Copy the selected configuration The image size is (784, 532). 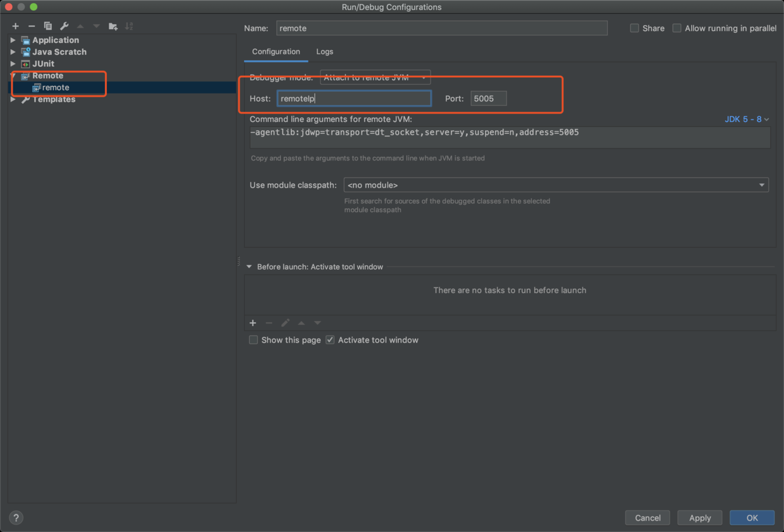click(x=48, y=26)
